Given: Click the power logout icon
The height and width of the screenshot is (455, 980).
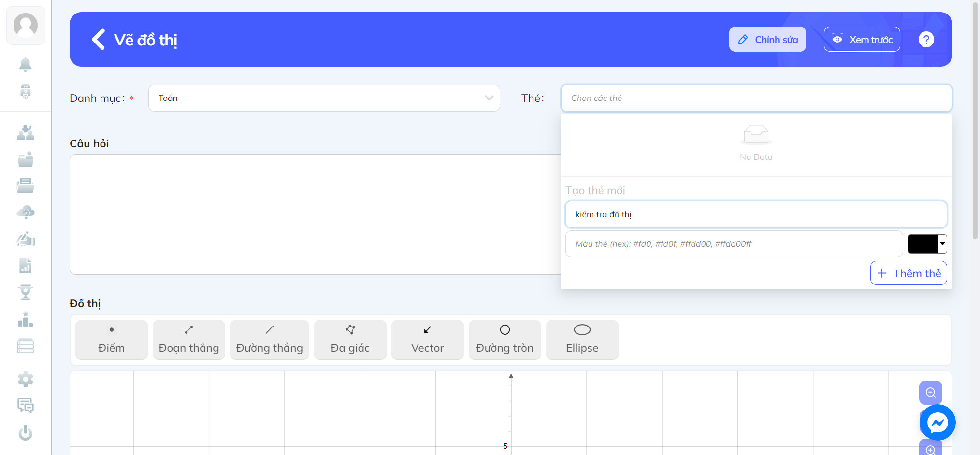Looking at the screenshot, I should click(26, 432).
